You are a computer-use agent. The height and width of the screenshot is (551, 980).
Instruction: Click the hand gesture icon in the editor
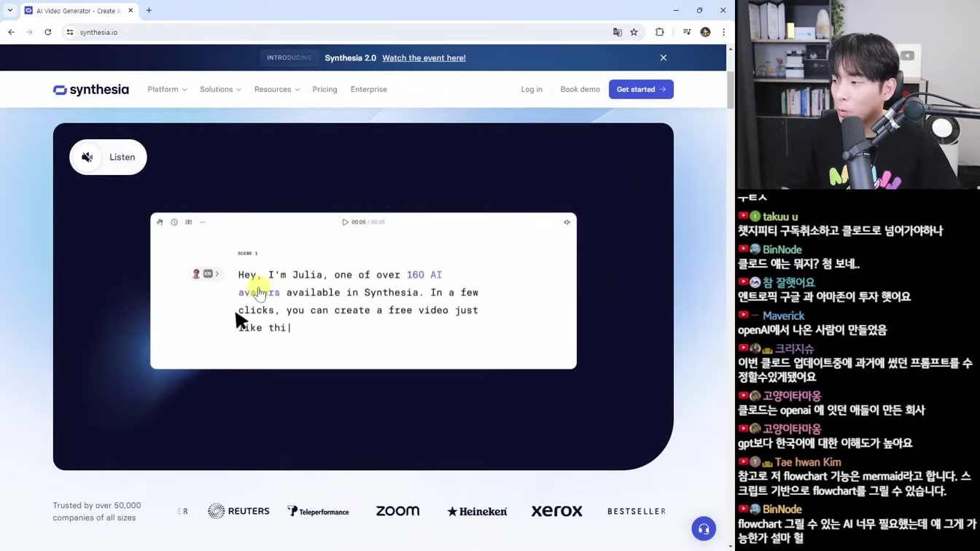click(x=160, y=222)
